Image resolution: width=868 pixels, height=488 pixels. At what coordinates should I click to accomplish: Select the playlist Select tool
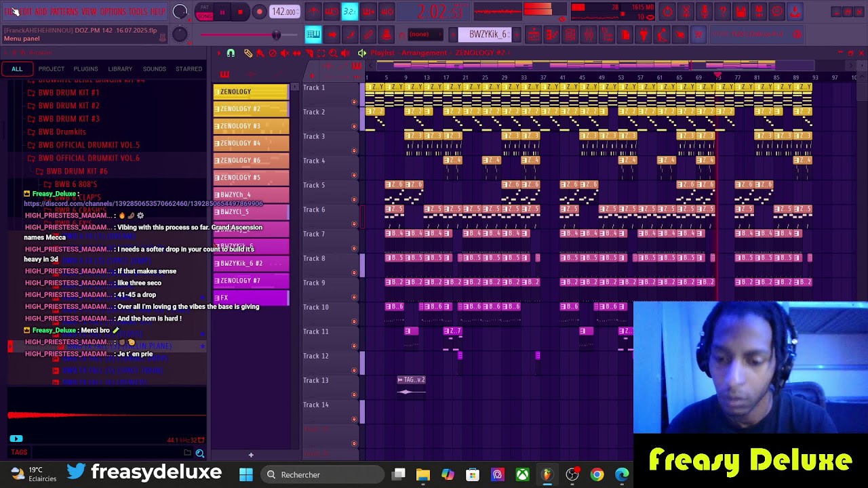pos(321,53)
